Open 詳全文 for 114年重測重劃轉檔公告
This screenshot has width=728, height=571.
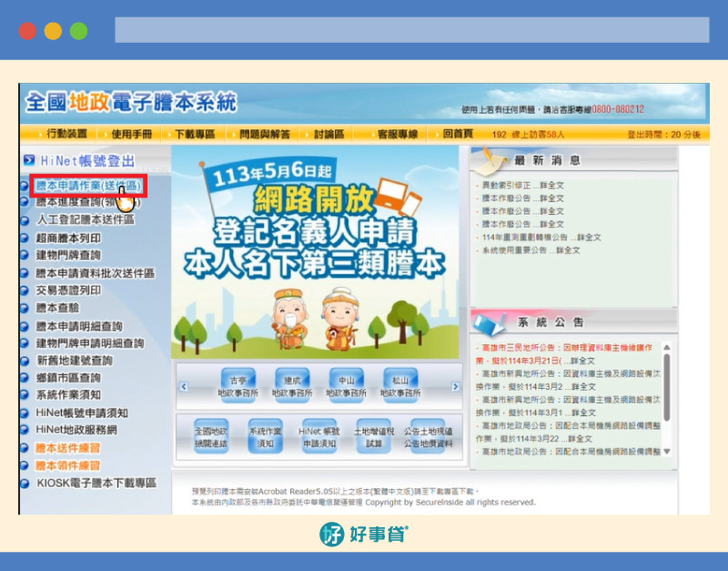point(589,235)
